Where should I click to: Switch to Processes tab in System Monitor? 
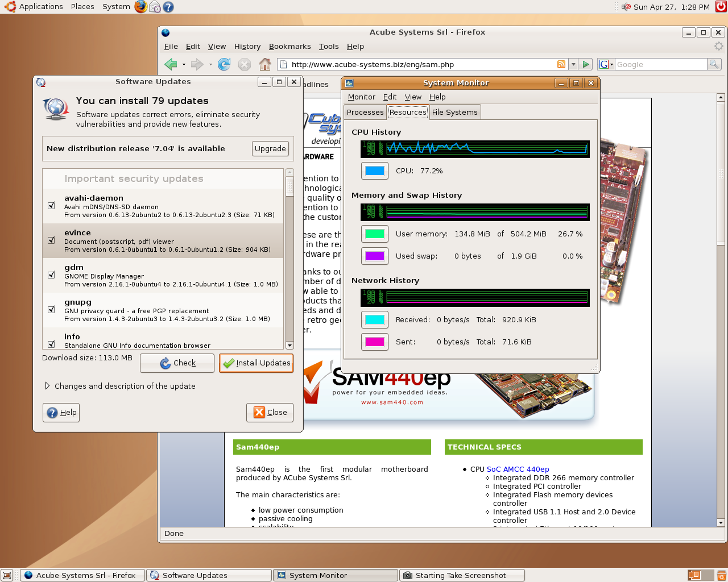365,113
